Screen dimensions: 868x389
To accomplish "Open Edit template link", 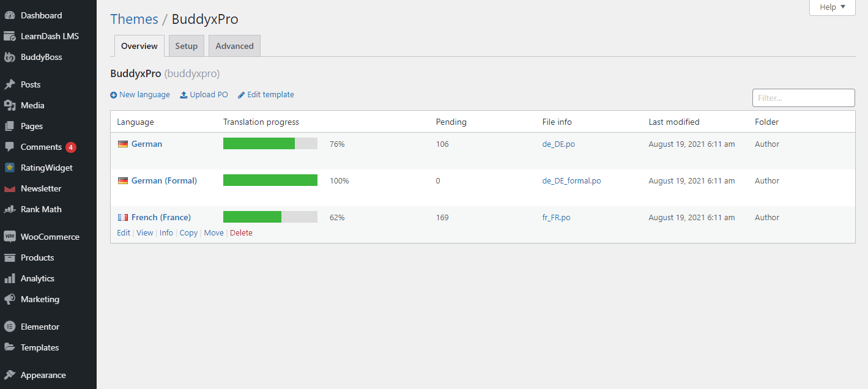I will click(x=266, y=95).
